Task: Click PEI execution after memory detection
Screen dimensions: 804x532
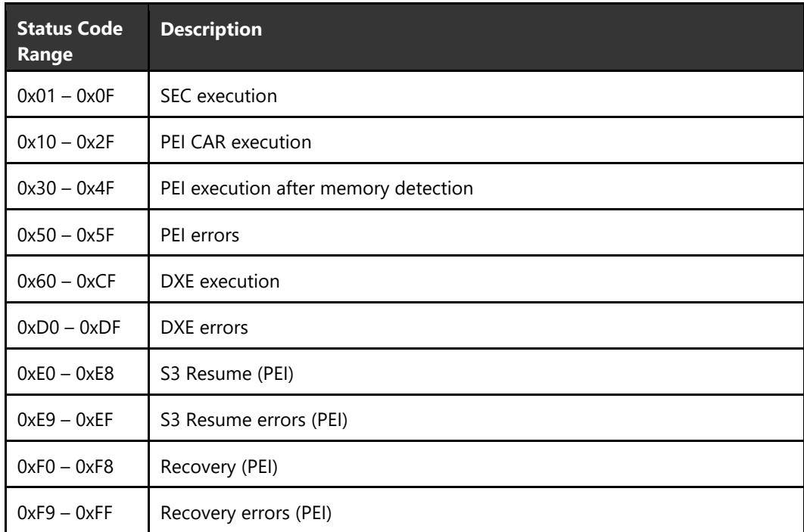Action: tap(317, 188)
